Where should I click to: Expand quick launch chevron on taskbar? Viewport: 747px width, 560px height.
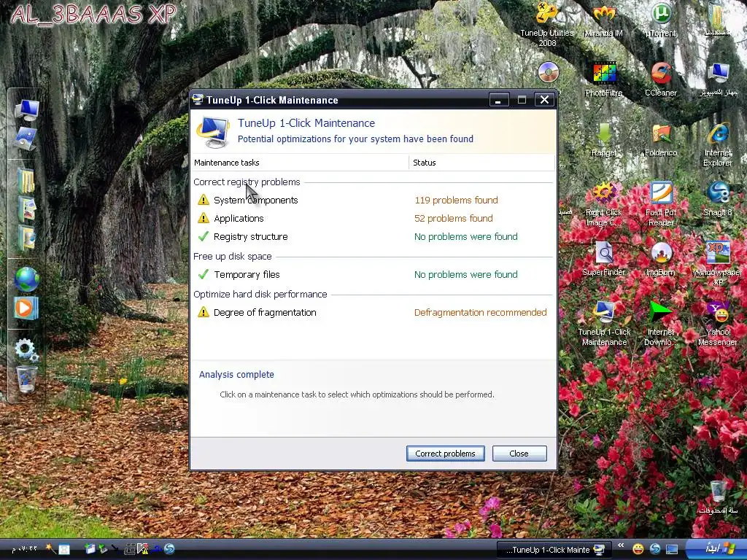[x=621, y=545]
